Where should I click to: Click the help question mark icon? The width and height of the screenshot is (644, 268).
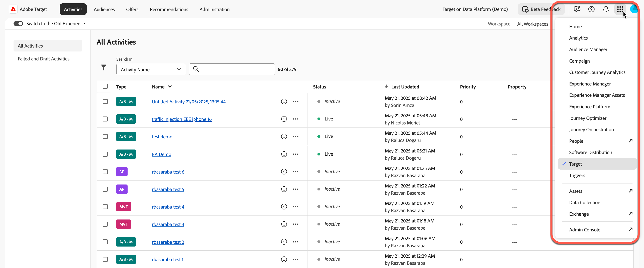tap(591, 10)
